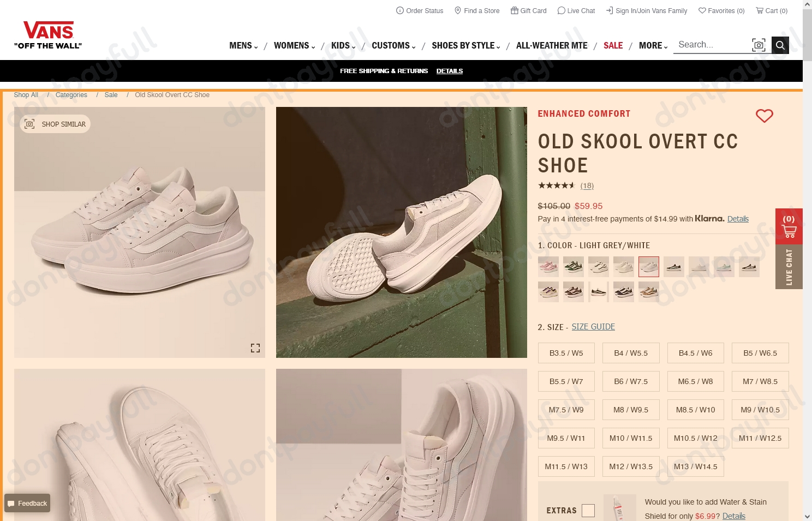Expand the WOMENS navigation dropdown

[x=292, y=45]
